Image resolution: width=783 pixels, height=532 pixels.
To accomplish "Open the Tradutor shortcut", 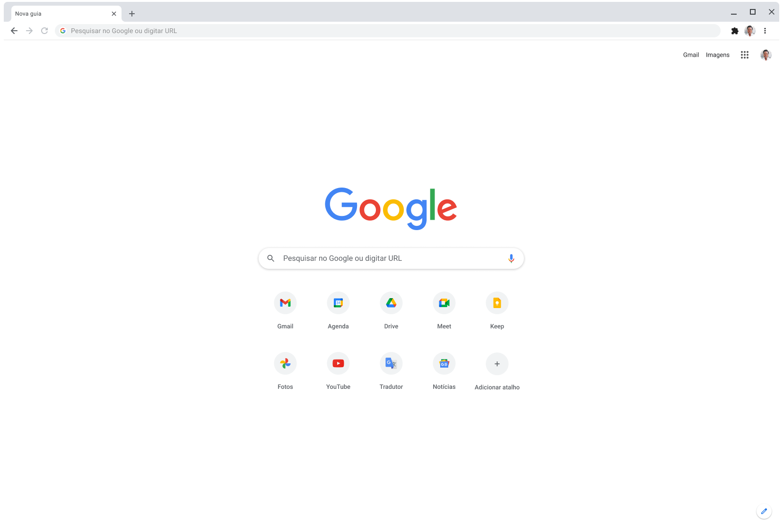I will [x=391, y=363].
